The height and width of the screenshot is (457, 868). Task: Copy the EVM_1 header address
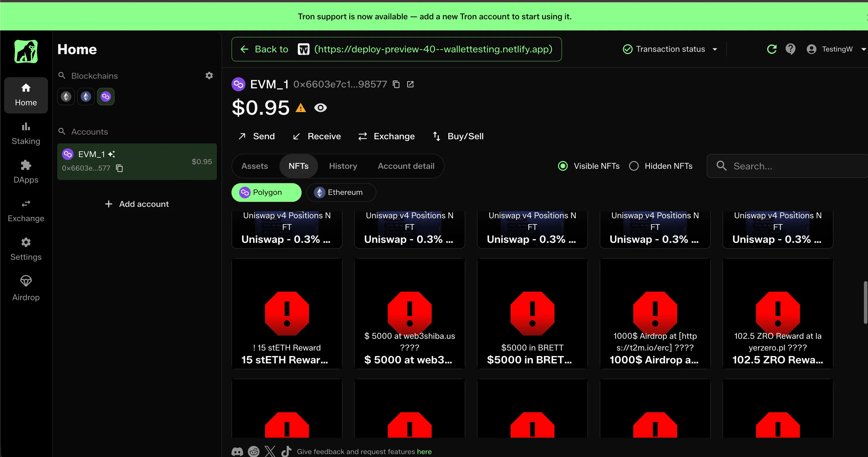point(396,84)
